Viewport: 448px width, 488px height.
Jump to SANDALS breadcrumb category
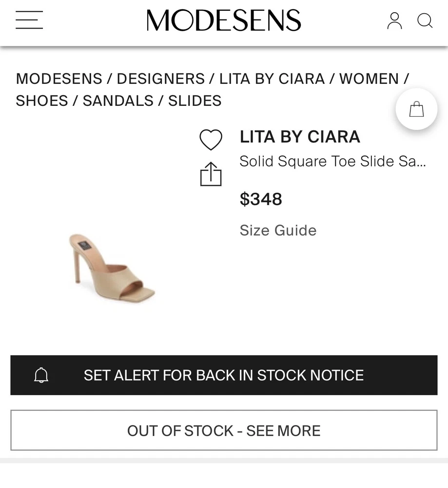click(x=118, y=101)
